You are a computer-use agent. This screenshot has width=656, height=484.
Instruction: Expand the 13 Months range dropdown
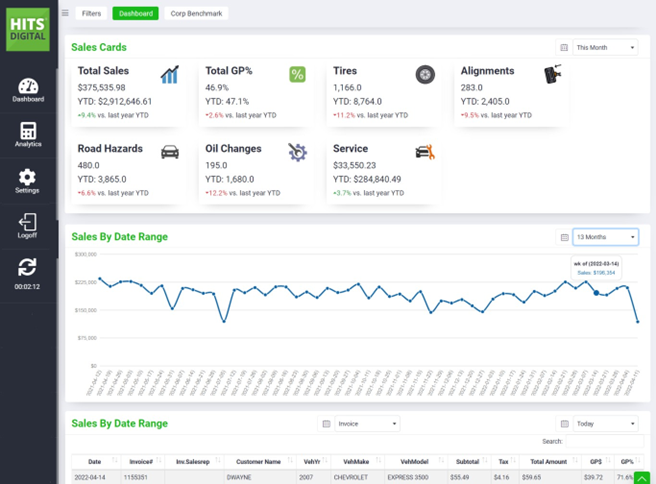click(x=605, y=237)
